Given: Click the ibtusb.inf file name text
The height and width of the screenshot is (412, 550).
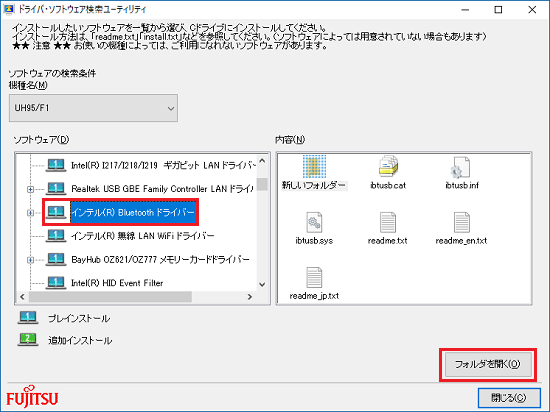Looking at the screenshot, I should tap(462, 185).
